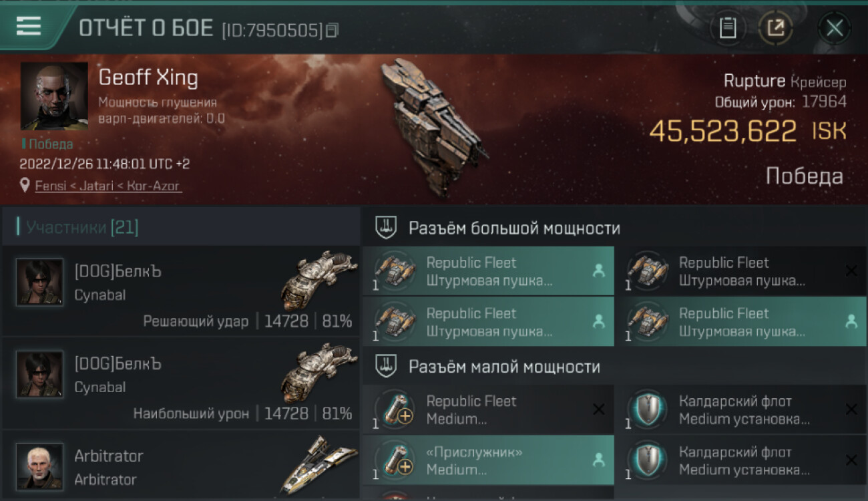This screenshot has width=868, height=501.
Task: Open the clipboard report icon
Action: 727,28
